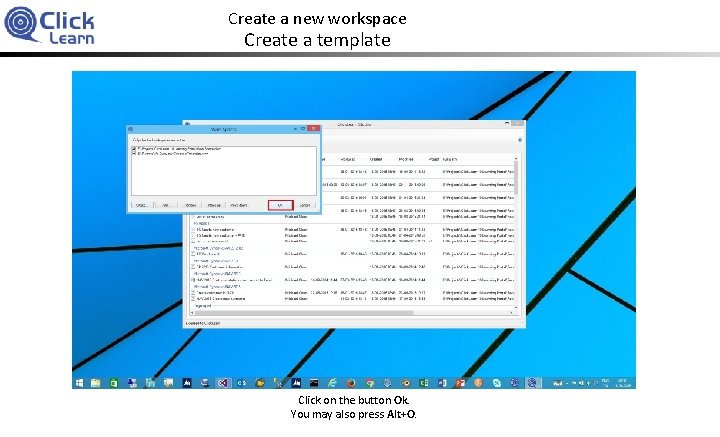Open Word from the taskbar
The height and width of the screenshot is (437, 720).
[442, 383]
